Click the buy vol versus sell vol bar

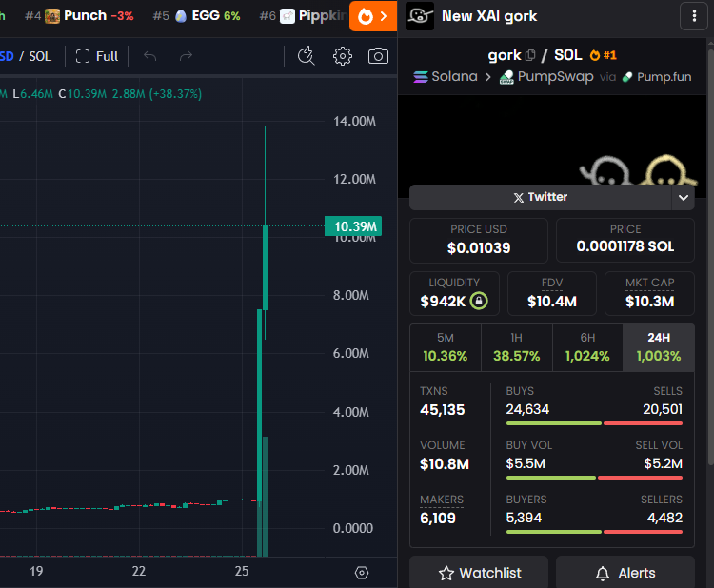[594, 478]
